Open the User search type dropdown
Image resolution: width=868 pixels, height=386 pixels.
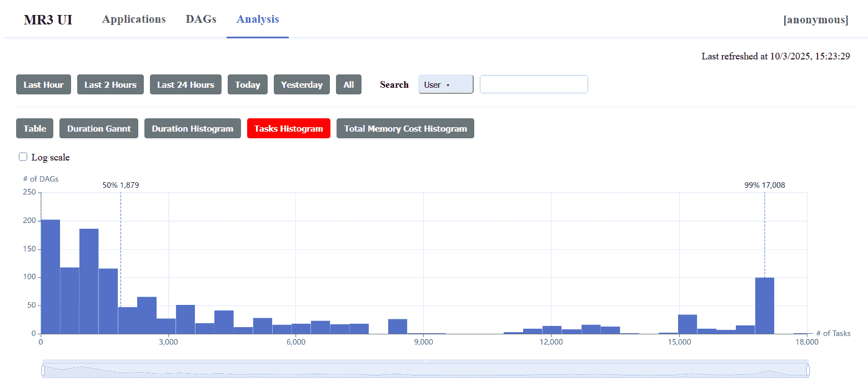pos(445,84)
